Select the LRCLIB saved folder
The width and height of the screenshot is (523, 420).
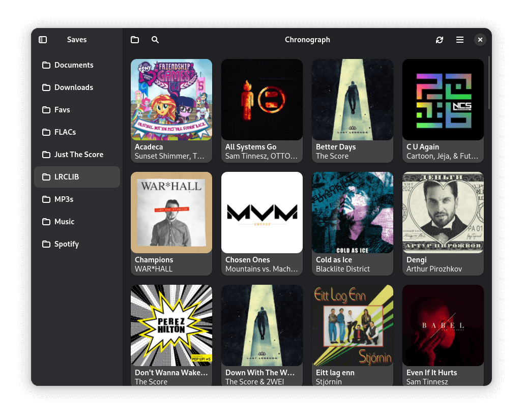[77, 176]
